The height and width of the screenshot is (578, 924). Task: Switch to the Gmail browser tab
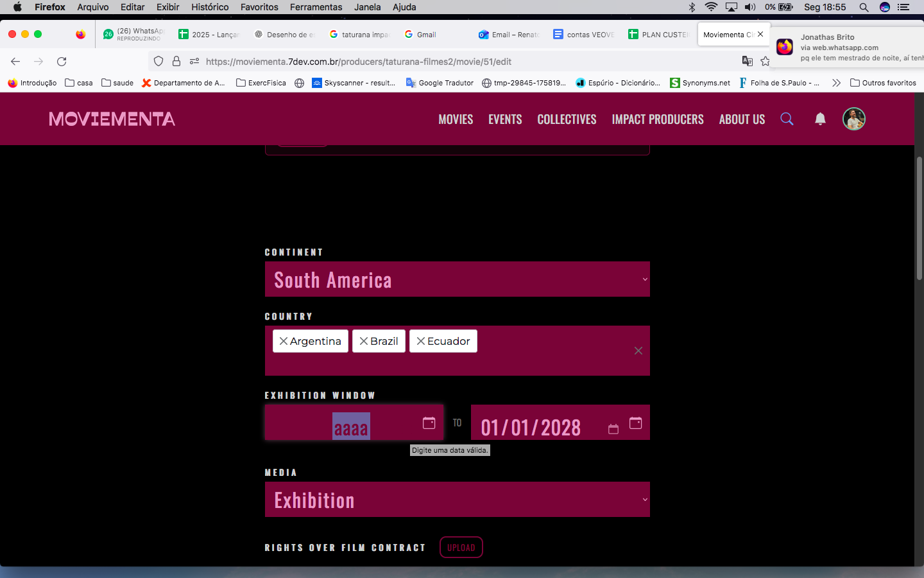425,35
